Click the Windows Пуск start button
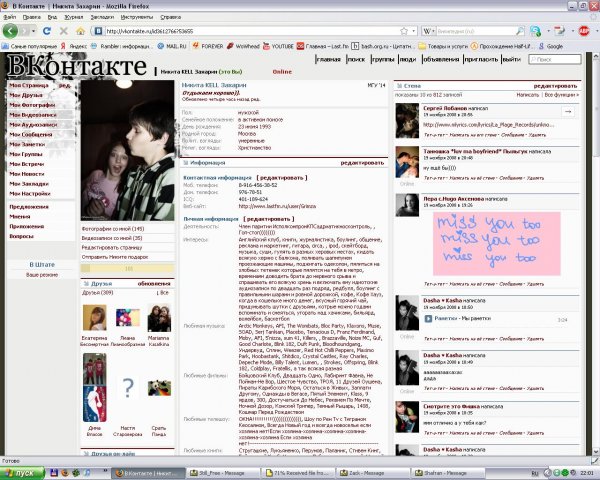This screenshot has height=480, width=600. pyautogui.click(x=20, y=471)
